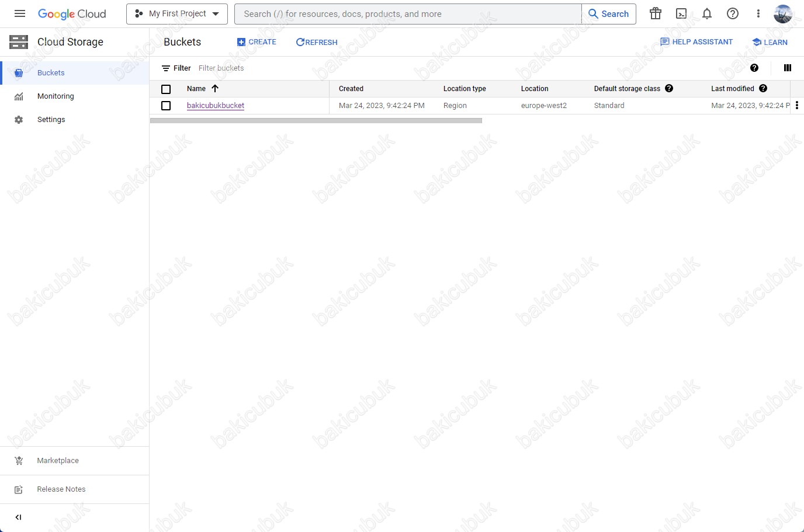
Task: Click the Created date Mar 24, 2023 cell
Action: tap(382, 106)
